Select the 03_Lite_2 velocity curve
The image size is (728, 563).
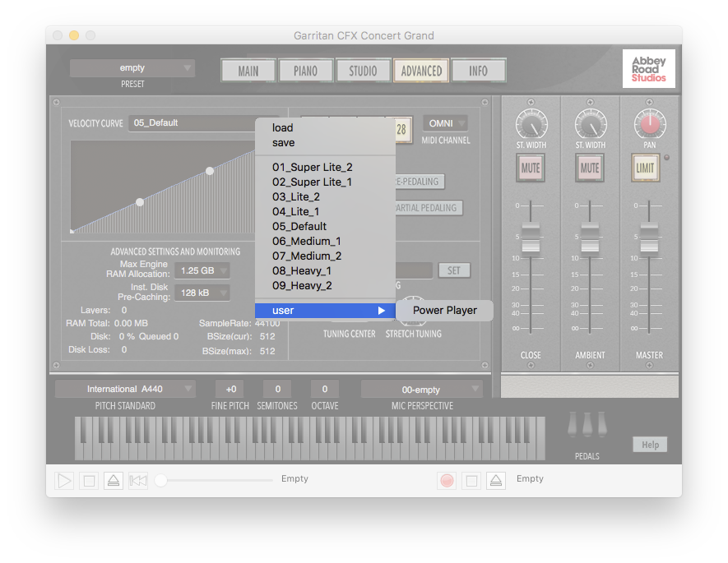[x=325, y=196]
